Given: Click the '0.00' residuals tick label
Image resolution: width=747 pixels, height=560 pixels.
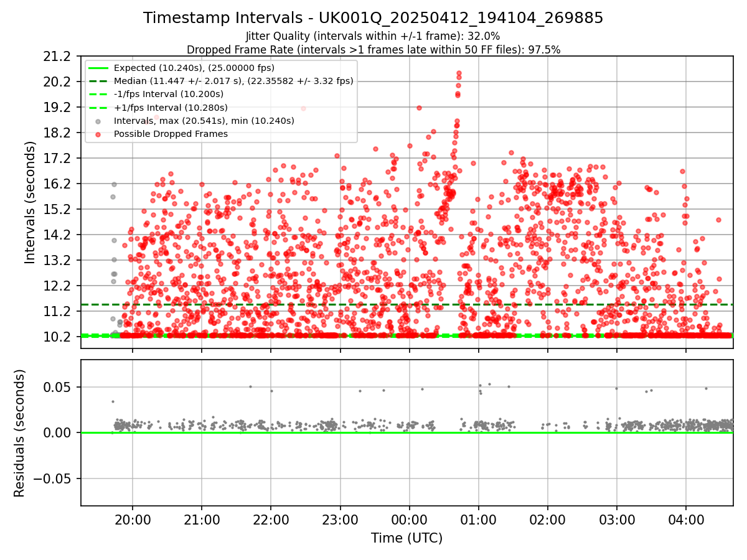Looking at the screenshot, I should (58, 432).
